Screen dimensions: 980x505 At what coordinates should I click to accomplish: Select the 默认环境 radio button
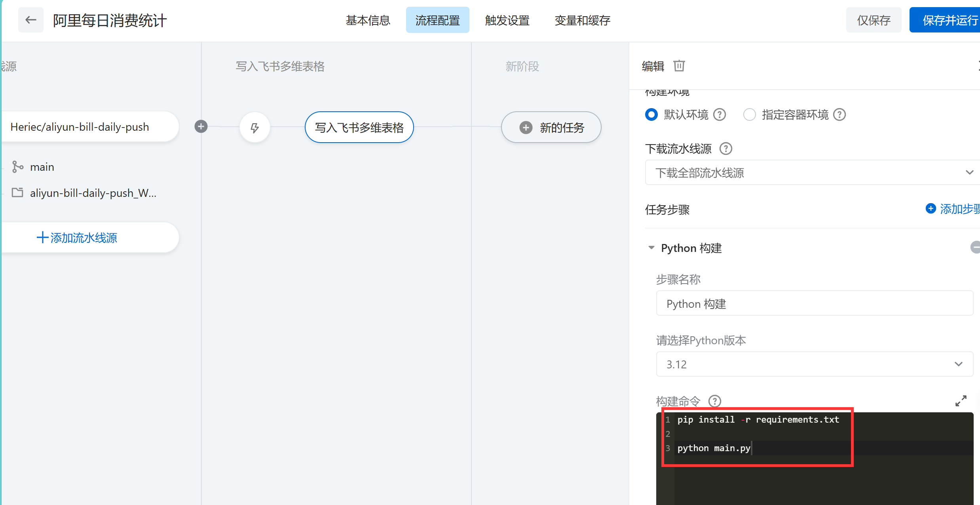(651, 115)
